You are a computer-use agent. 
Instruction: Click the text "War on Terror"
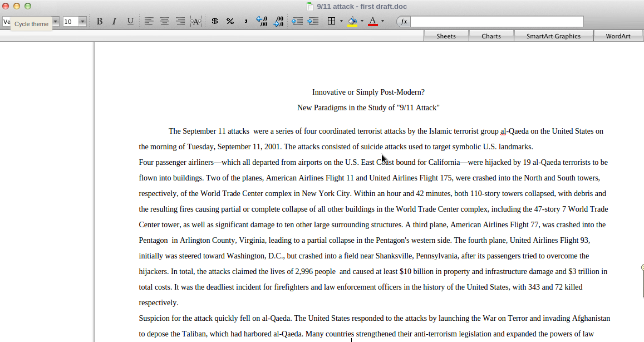(x=505, y=319)
